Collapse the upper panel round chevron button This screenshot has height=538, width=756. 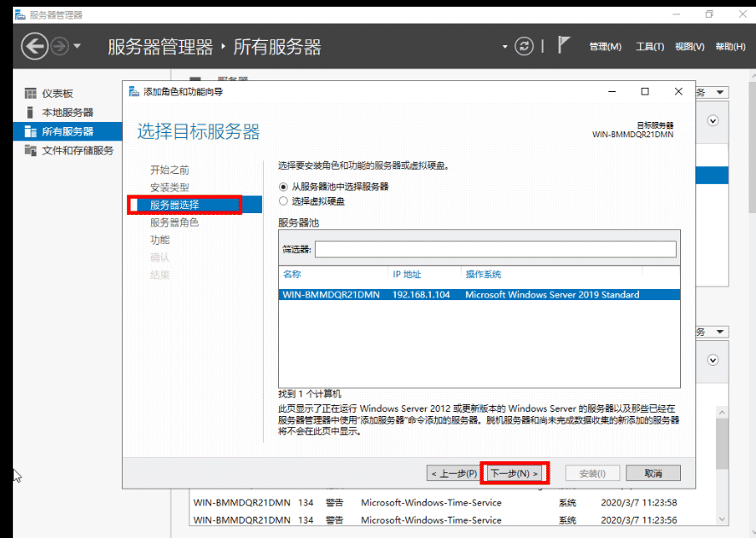coord(713,121)
